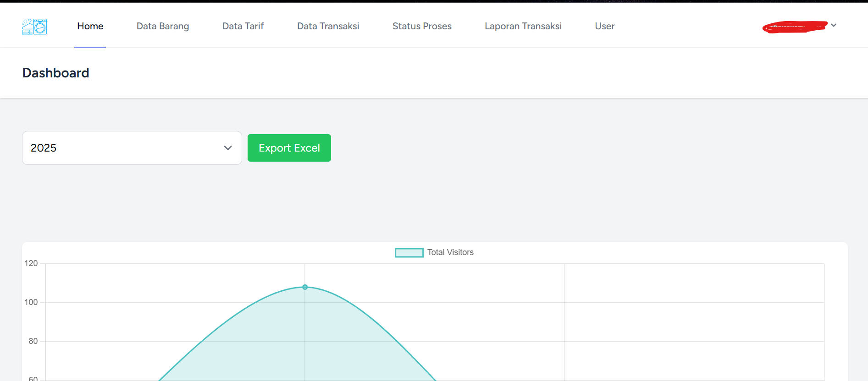View Laporan Transaksi report page
This screenshot has height=381, width=868.
[523, 26]
